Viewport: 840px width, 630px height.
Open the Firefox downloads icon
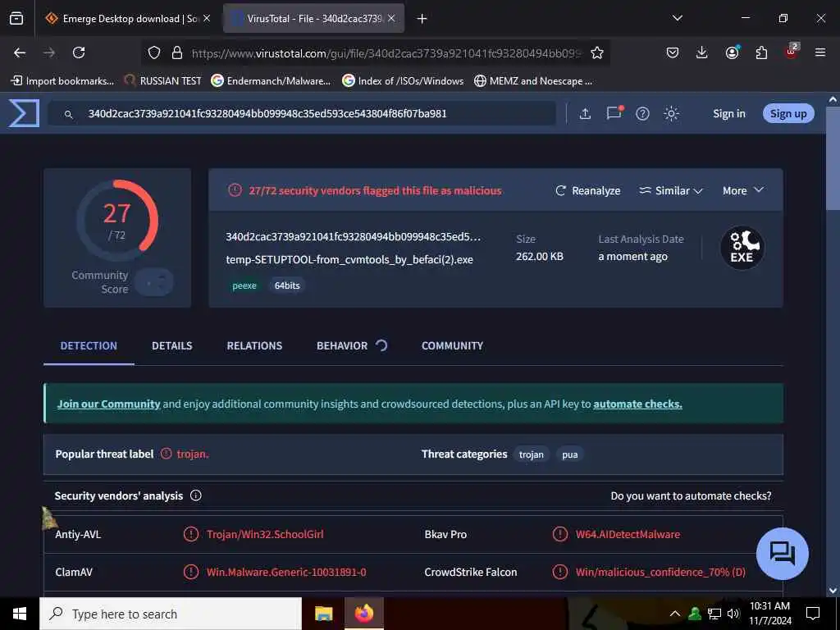(702, 52)
